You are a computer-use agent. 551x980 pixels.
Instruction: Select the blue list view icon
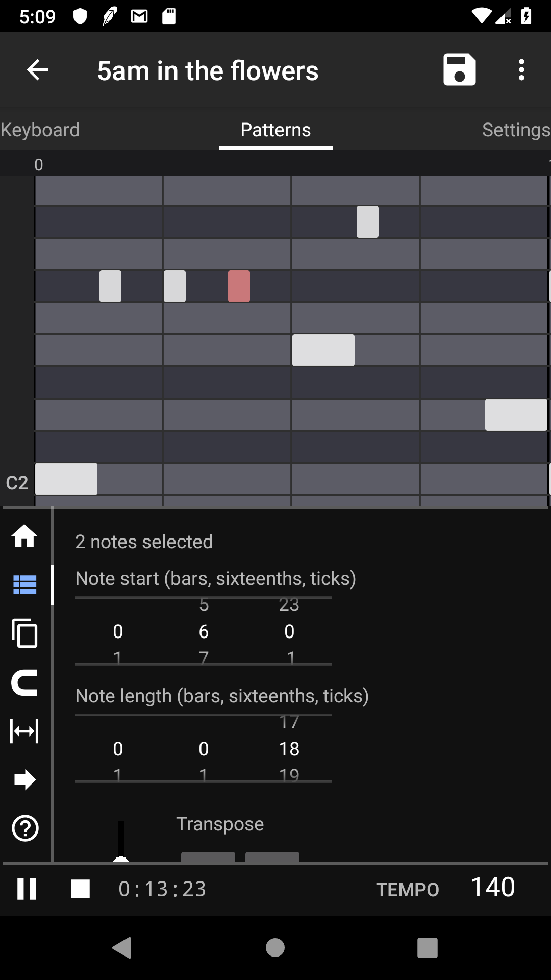24,585
